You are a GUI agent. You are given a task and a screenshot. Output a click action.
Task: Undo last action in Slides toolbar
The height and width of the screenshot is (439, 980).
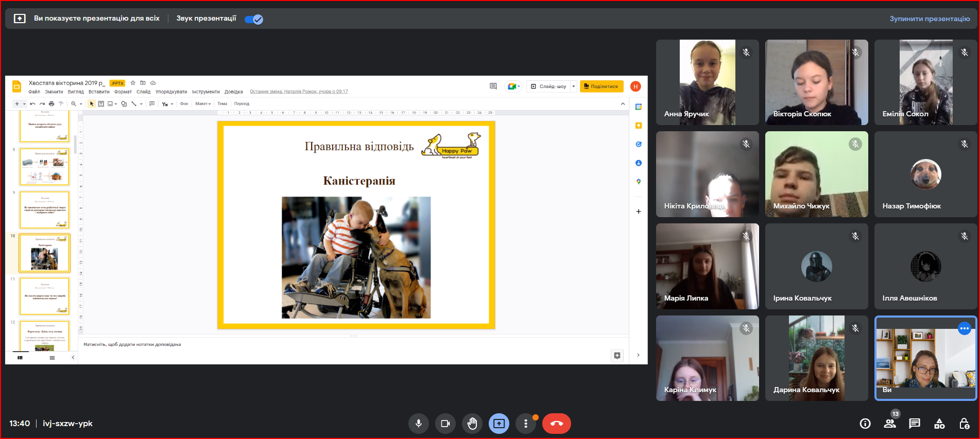(33, 104)
